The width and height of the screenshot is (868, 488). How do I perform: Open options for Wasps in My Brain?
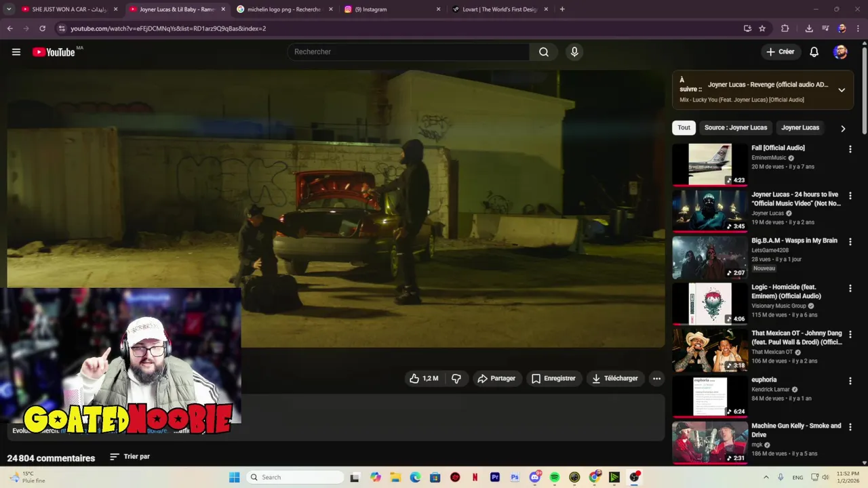[x=850, y=241]
